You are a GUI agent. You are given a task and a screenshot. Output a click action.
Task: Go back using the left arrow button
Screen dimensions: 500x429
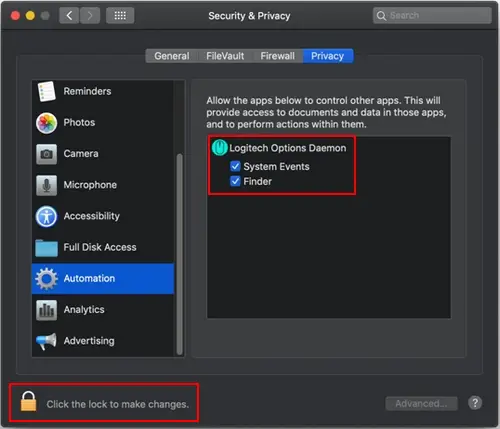pyautogui.click(x=69, y=15)
